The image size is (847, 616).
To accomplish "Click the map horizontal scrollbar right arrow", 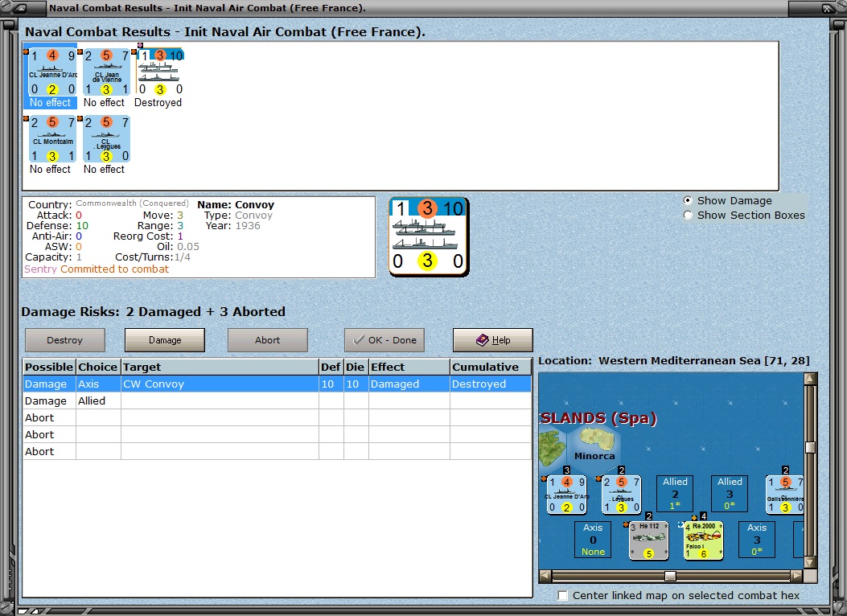I will [797, 576].
